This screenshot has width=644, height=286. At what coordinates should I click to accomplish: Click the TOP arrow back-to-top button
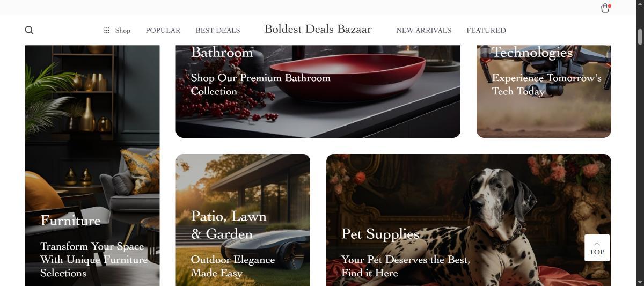coord(597,248)
